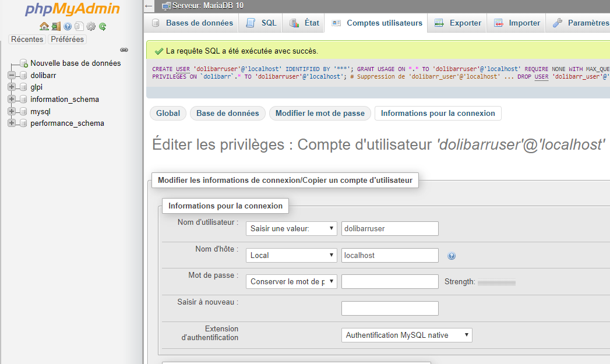Expand the mysql database tree node
The height and width of the screenshot is (364, 610).
click(11, 111)
